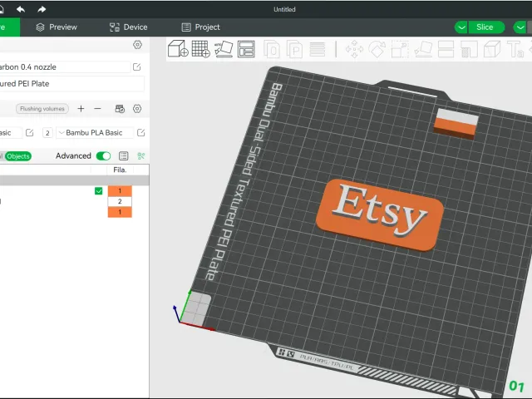This screenshot has width=532, height=399.
Task: Expand the Slice button dropdown arrow
Action: click(x=461, y=27)
